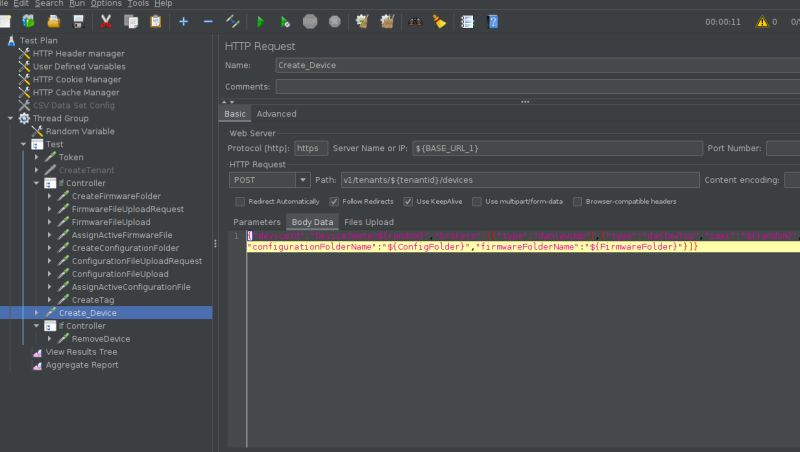Open the Help toolbar icon

(493, 21)
